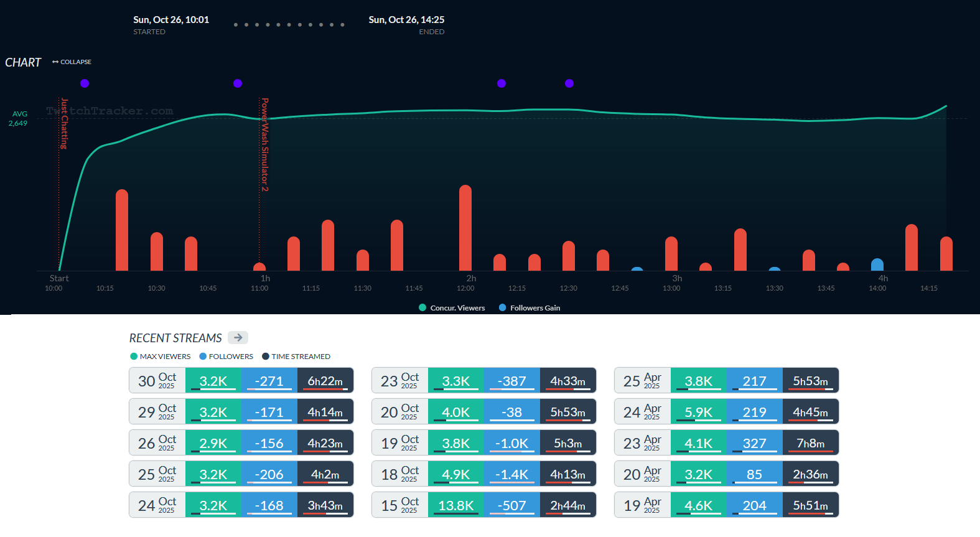Screen dimensions: 980x537
Task: Toggle Concur. Viewers legend series
Action: pyautogui.click(x=452, y=308)
